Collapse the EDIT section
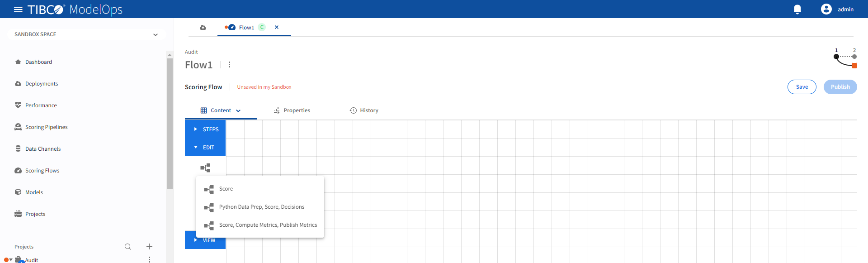This screenshot has height=263, width=868. point(205,147)
